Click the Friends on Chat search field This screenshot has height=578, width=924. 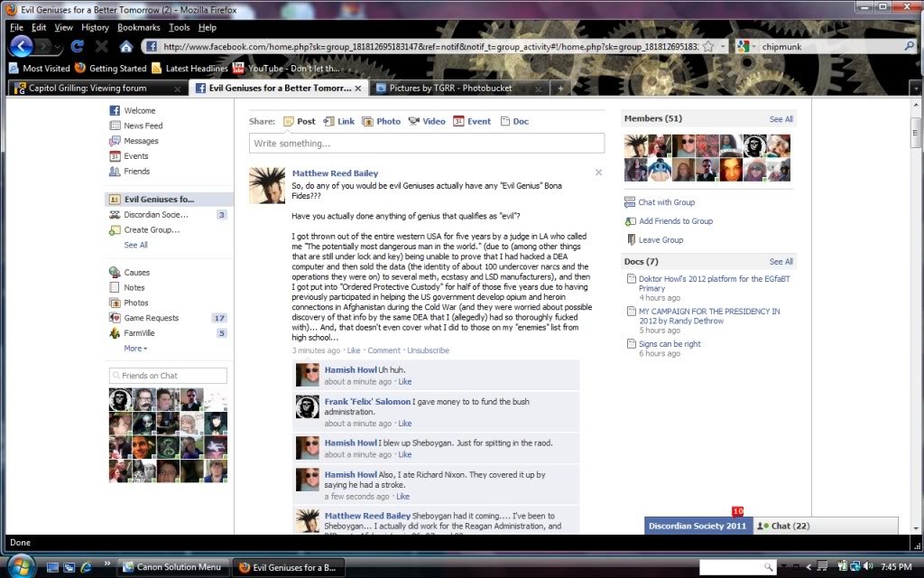point(168,376)
